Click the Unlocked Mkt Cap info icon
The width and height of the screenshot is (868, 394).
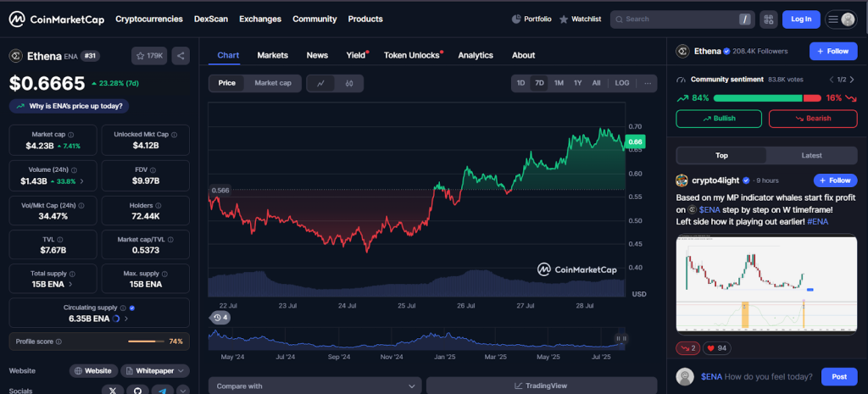175,135
